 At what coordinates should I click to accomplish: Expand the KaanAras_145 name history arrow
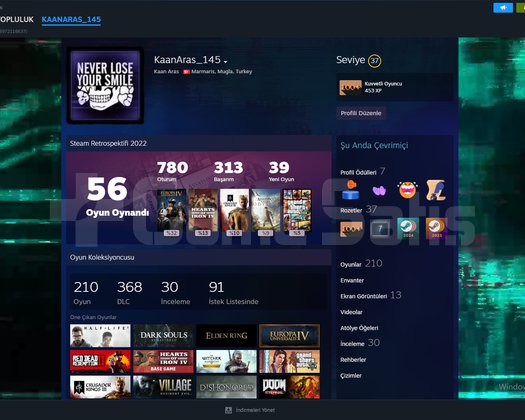(226, 61)
